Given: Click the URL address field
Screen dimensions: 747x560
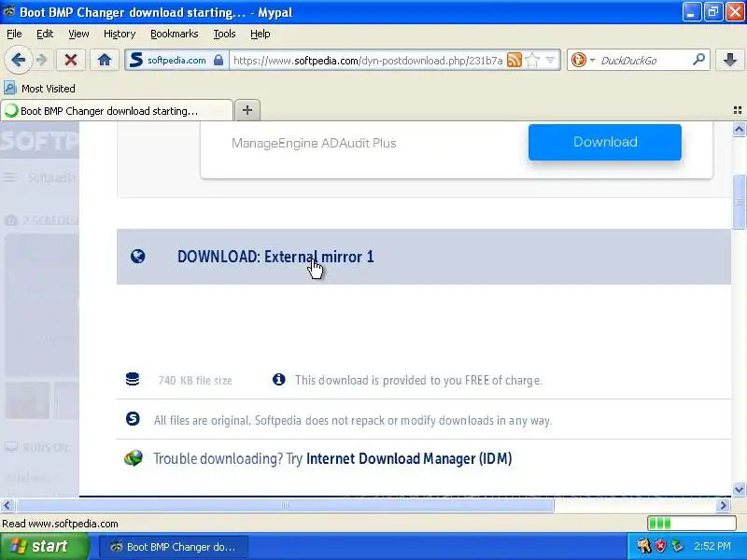Looking at the screenshot, I should point(368,61).
